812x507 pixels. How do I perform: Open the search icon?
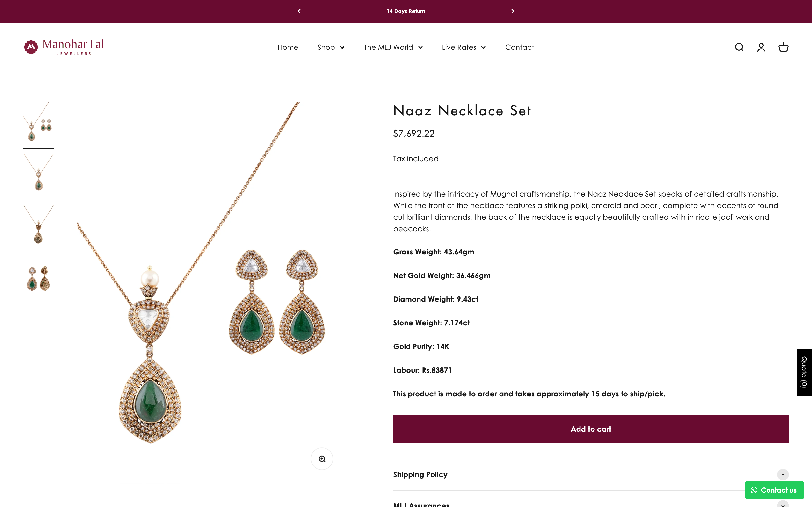[739, 47]
